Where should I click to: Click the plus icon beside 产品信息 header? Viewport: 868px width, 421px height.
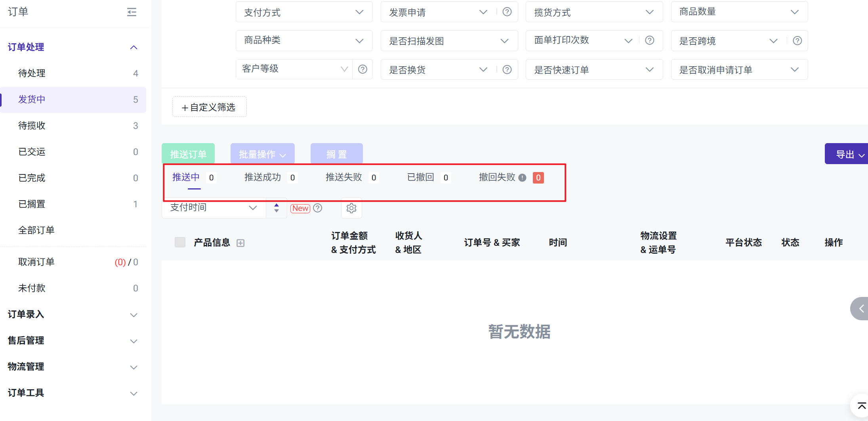point(240,243)
